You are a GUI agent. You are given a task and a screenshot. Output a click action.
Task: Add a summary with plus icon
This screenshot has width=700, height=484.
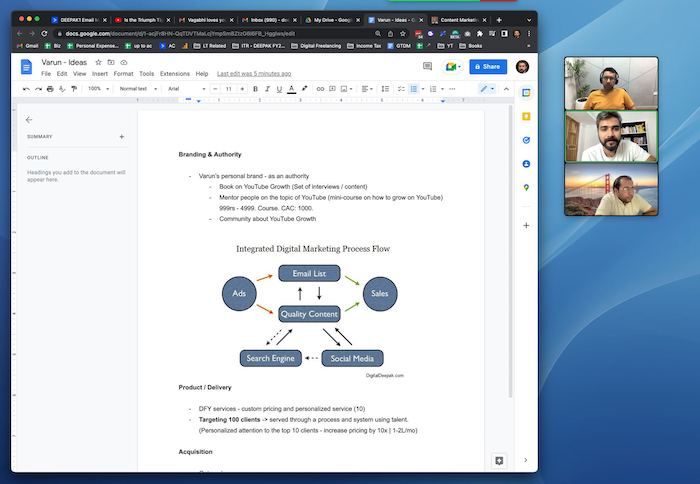point(122,136)
